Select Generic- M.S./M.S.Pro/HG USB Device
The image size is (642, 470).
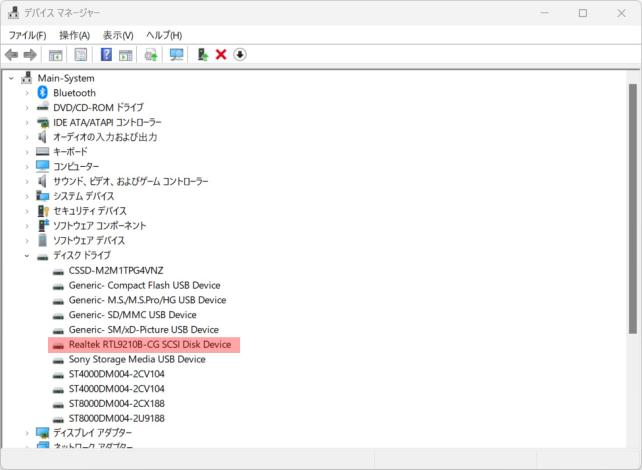(147, 300)
